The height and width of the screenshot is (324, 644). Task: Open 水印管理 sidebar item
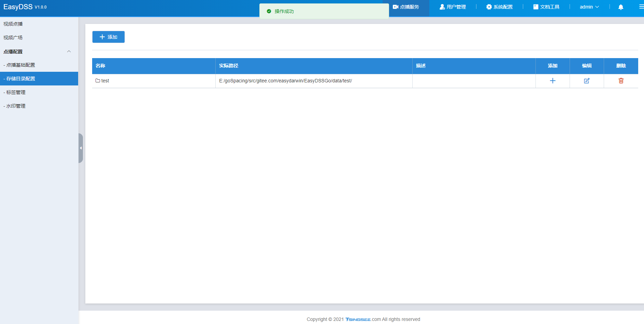[39, 106]
